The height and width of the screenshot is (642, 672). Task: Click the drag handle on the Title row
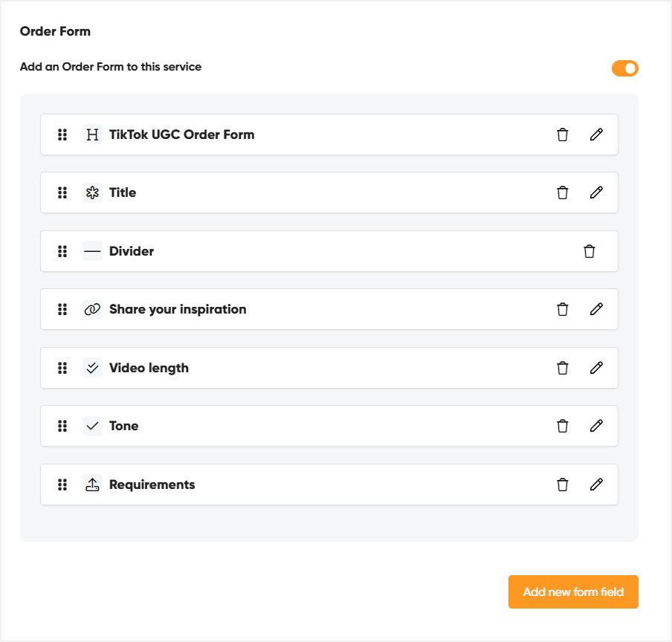[62, 192]
